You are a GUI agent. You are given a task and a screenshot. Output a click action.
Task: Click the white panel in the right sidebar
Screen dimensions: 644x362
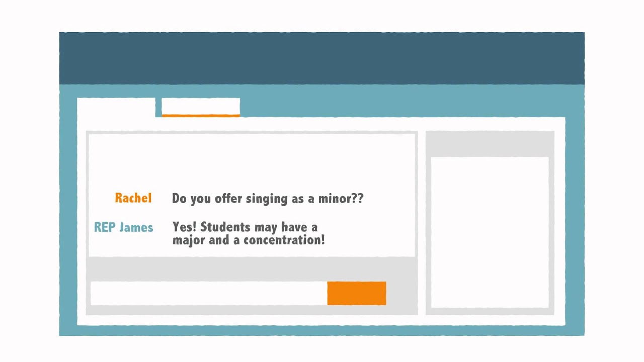click(x=490, y=231)
